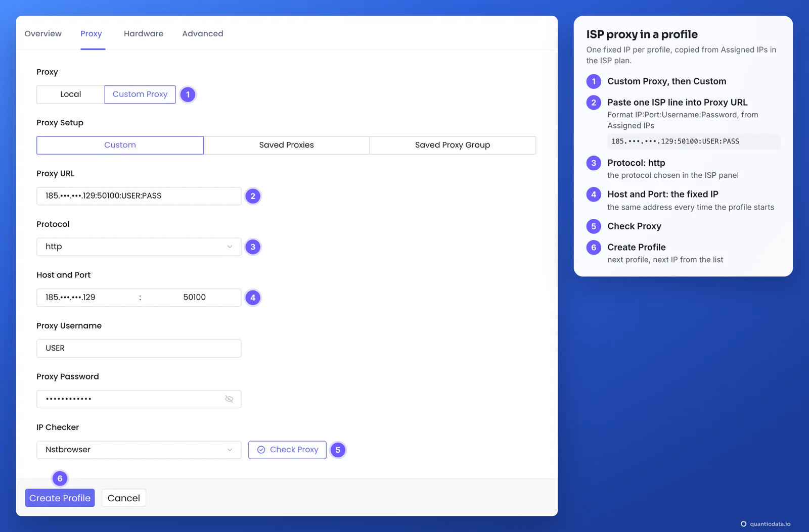
Task: Click the 'ISP proxy in a profile' heading
Action: (x=642, y=34)
